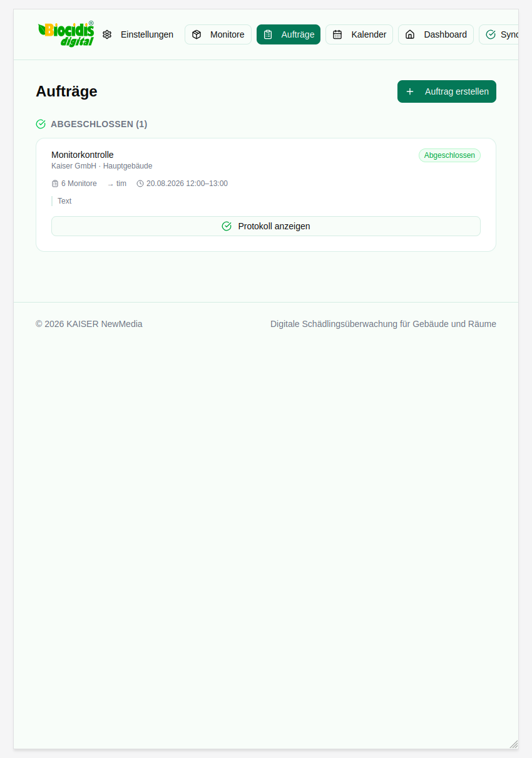Create a new order with Auftrag erstellen
The image size is (532, 758).
click(x=447, y=91)
